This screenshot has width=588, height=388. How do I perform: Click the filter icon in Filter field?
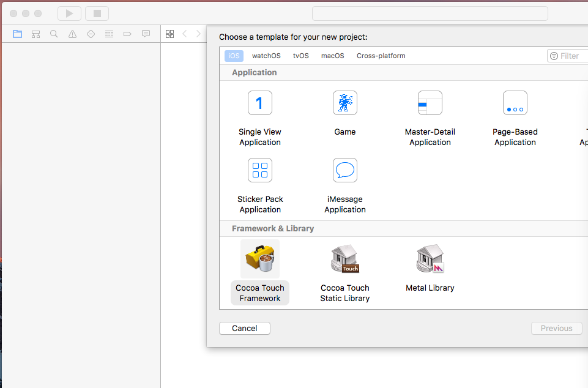click(x=554, y=56)
